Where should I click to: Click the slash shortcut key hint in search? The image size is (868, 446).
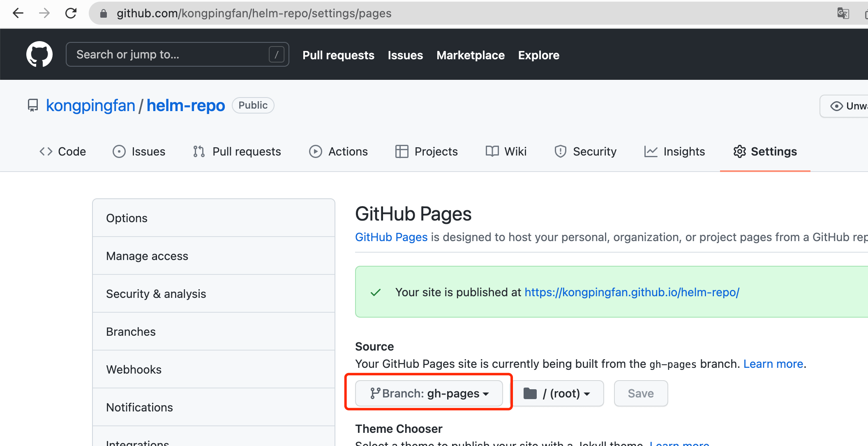[x=277, y=54]
